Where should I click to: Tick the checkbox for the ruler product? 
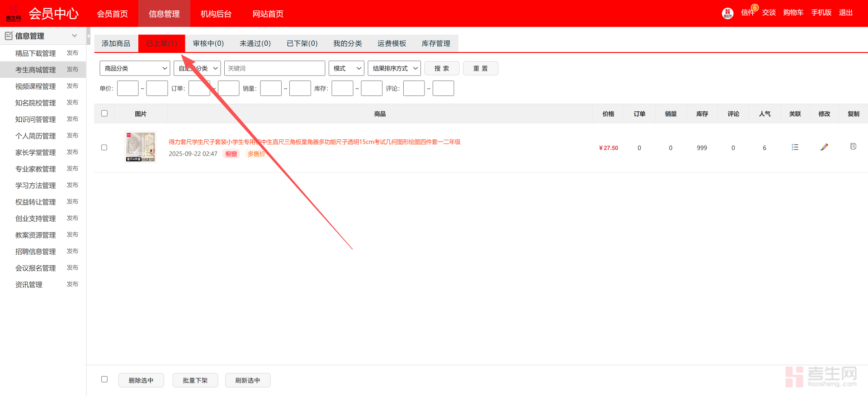coord(104,148)
